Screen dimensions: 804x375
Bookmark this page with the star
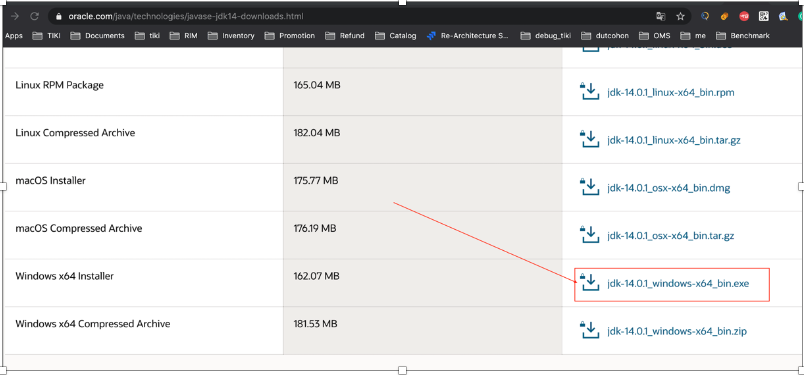point(680,16)
